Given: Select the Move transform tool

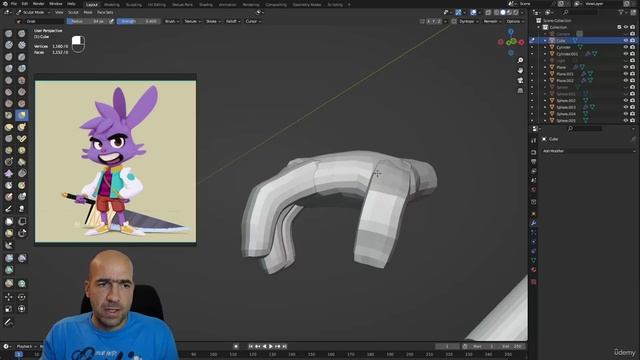Looking at the screenshot, I should click(x=9, y=297).
